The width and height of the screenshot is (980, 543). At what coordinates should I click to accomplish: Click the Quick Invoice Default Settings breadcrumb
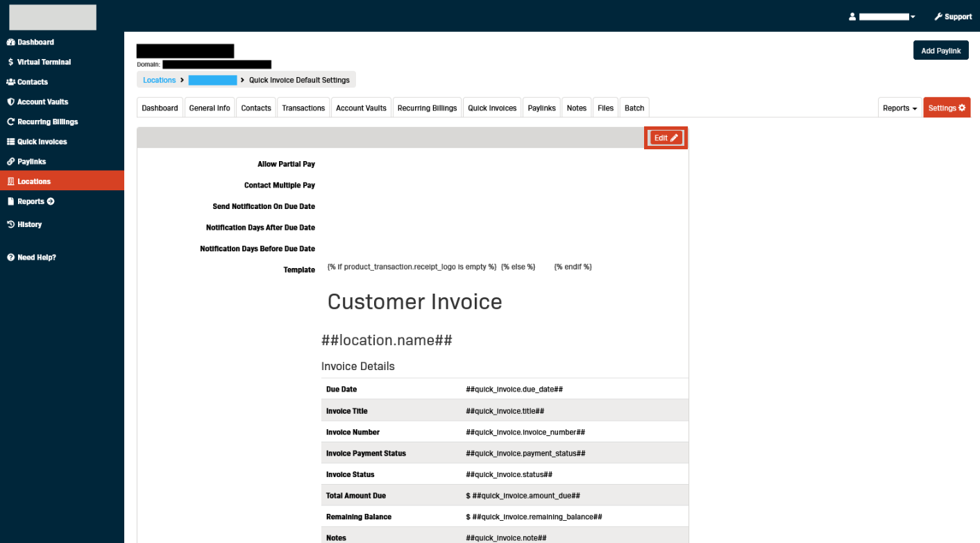(x=299, y=80)
